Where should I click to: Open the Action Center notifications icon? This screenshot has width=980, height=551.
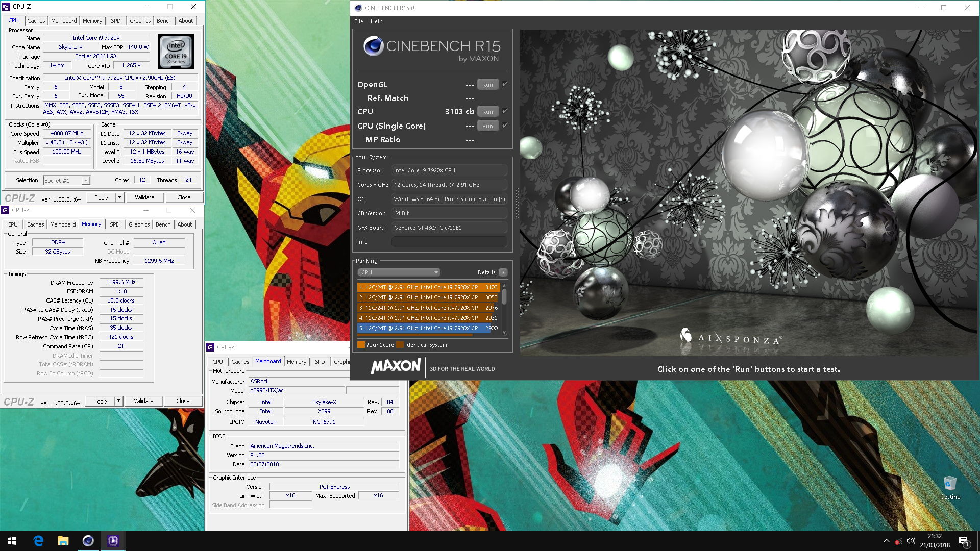pos(964,541)
